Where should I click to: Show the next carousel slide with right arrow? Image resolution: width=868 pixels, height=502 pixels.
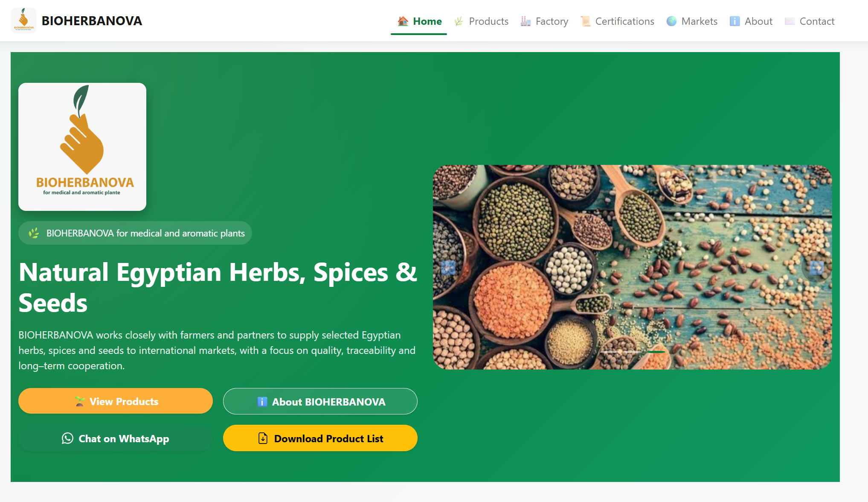(x=816, y=268)
